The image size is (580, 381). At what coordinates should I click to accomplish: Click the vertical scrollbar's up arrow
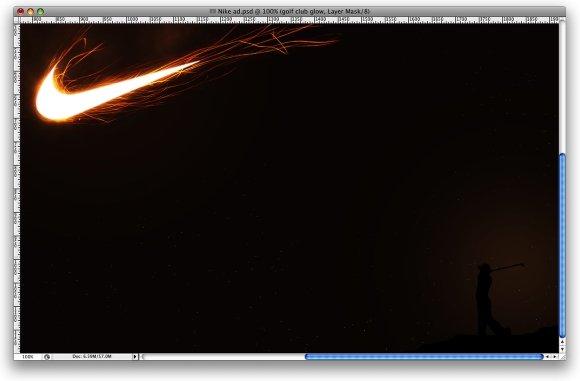pos(563,342)
